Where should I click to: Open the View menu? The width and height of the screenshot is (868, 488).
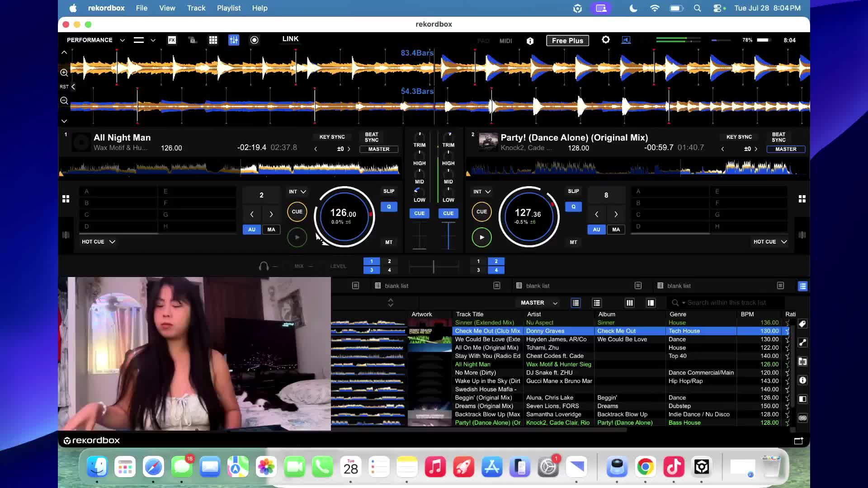[x=167, y=8]
